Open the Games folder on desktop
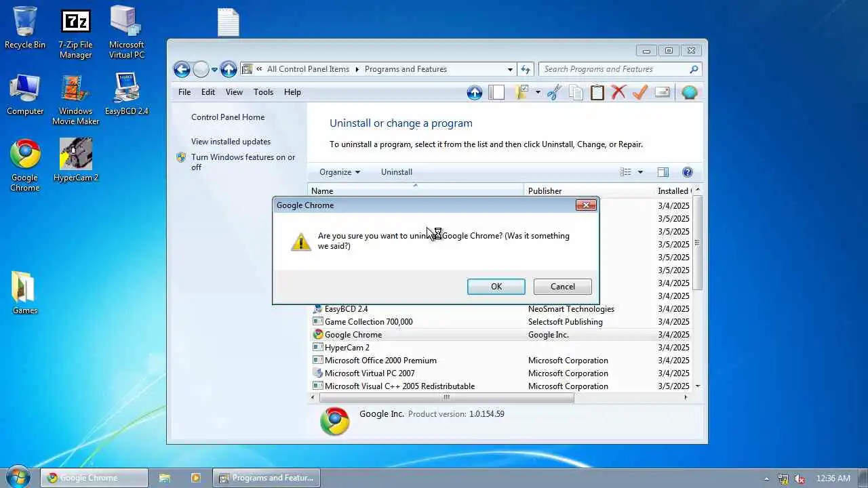The image size is (868, 488). point(25,293)
